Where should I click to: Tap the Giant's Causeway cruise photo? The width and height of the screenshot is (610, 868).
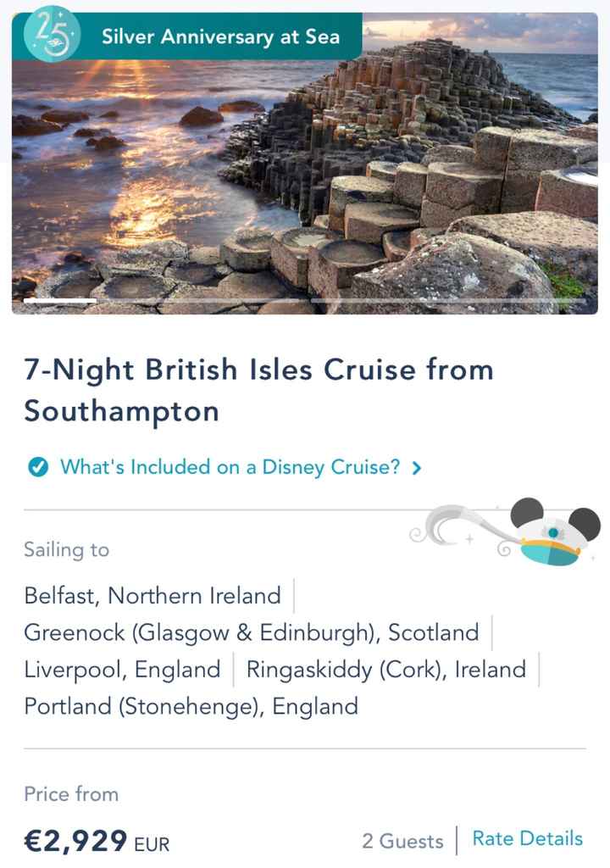305,170
